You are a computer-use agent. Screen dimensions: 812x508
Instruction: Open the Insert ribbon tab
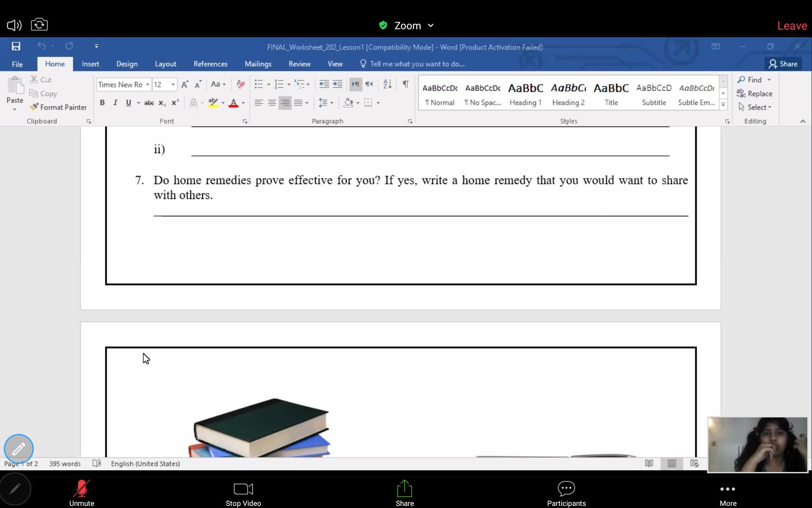point(91,64)
